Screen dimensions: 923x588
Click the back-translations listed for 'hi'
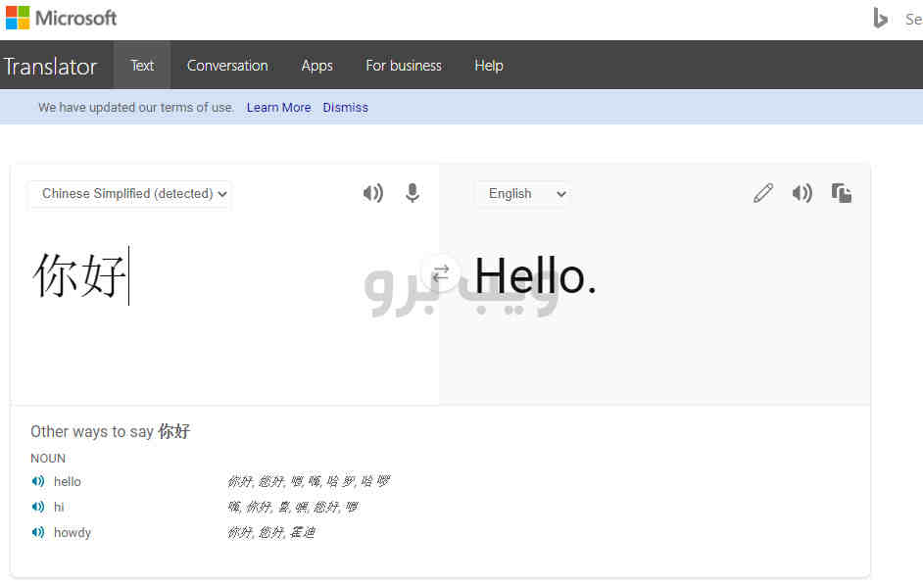point(293,507)
